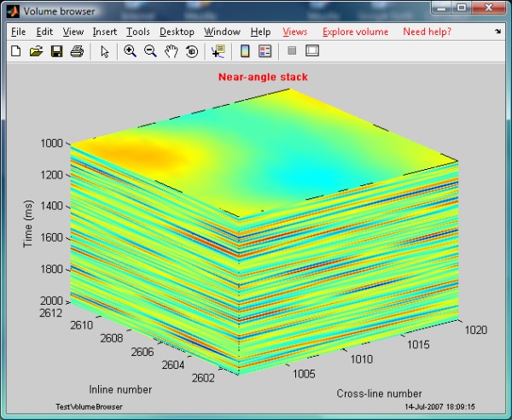This screenshot has width=512, height=420.
Task: Click the Show Plot Tools and Dock icon
Action: pos(312,51)
